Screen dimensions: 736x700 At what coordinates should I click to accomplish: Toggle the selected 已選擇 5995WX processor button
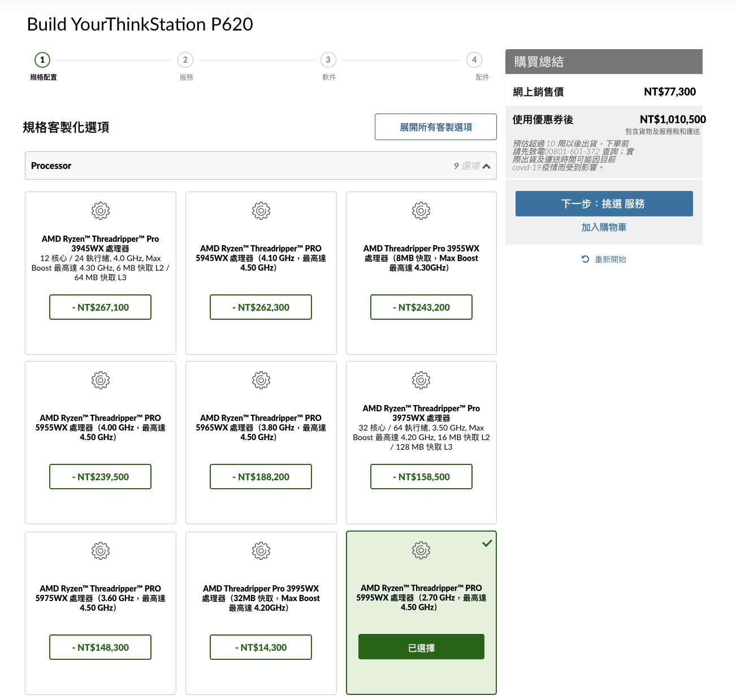click(421, 647)
